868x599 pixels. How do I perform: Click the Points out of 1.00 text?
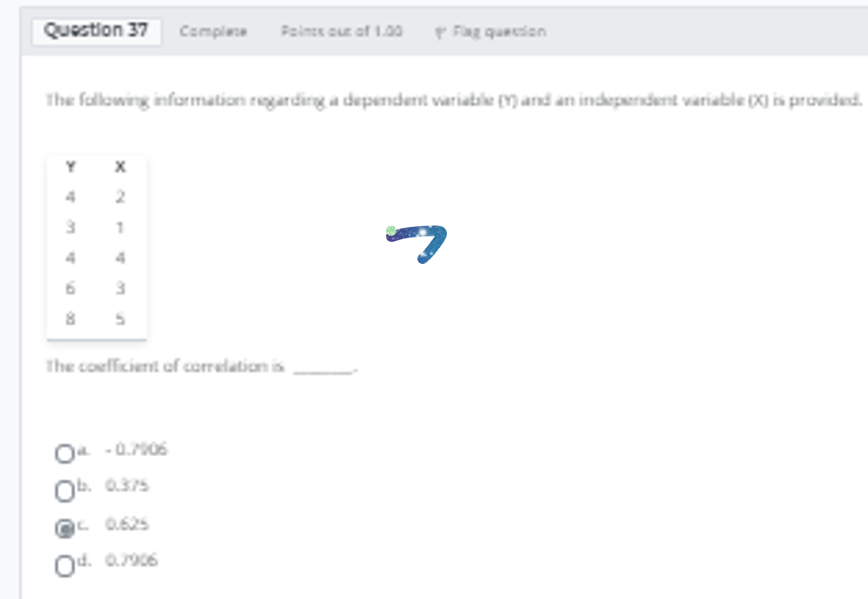click(x=343, y=32)
